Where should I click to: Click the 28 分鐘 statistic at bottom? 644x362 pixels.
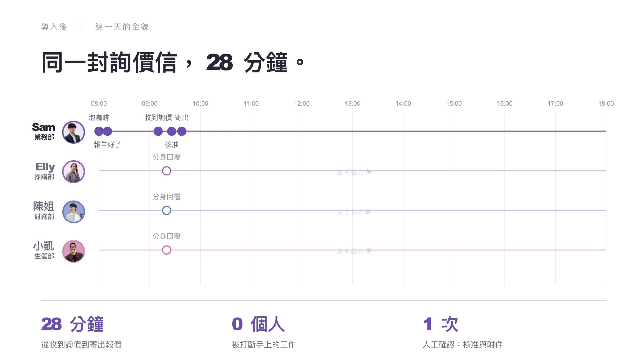[x=72, y=324]
